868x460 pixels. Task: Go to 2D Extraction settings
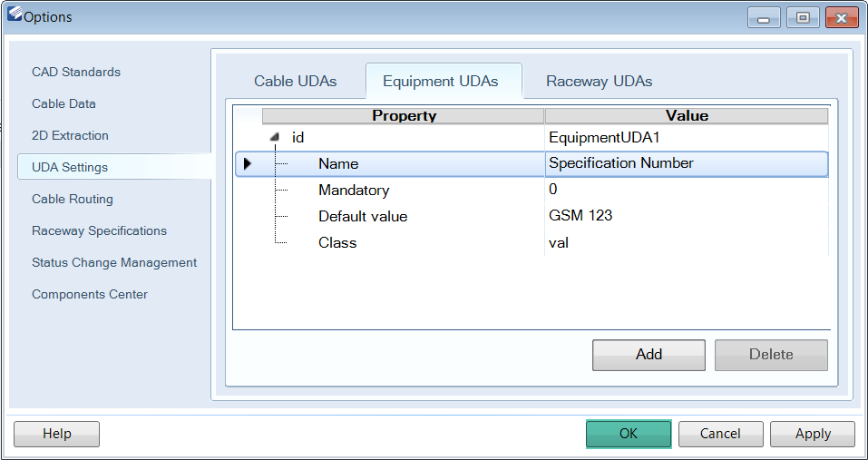[x=71, y=135]
